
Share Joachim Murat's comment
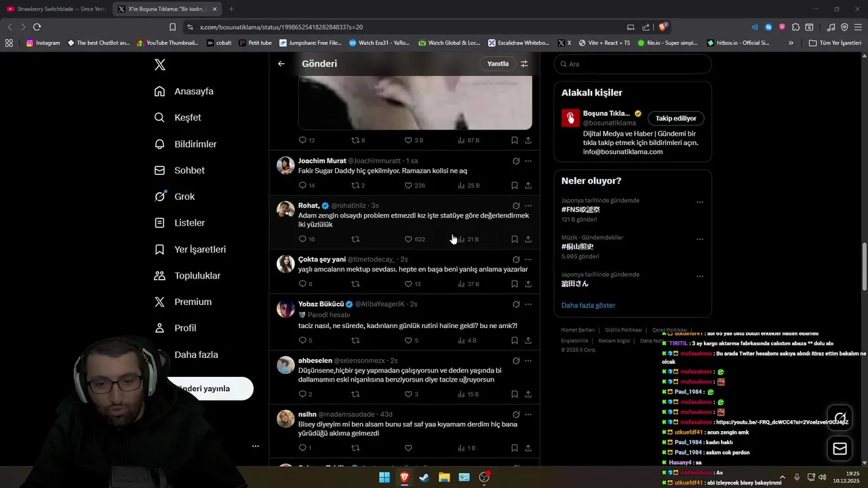tap(528, 185)
